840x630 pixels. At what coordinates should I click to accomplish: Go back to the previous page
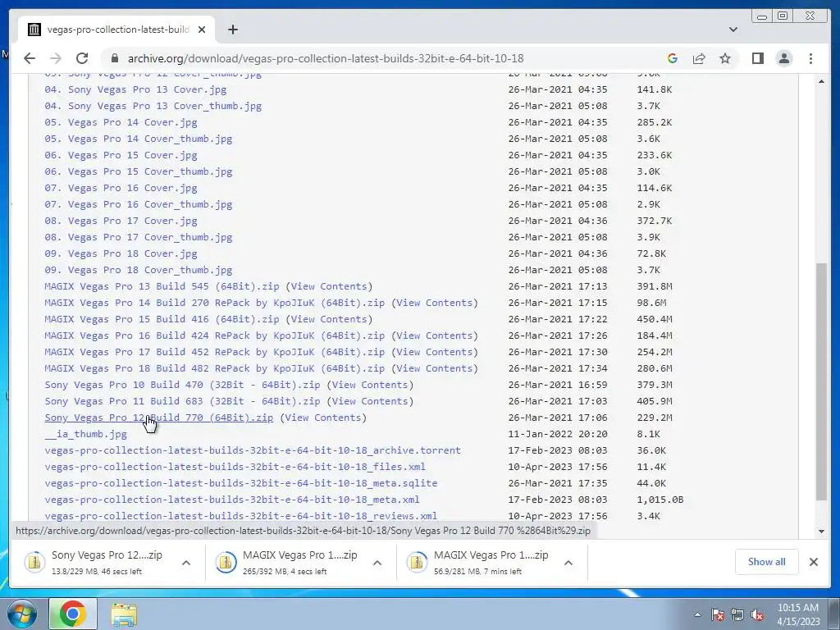click(x=30, y=58)
